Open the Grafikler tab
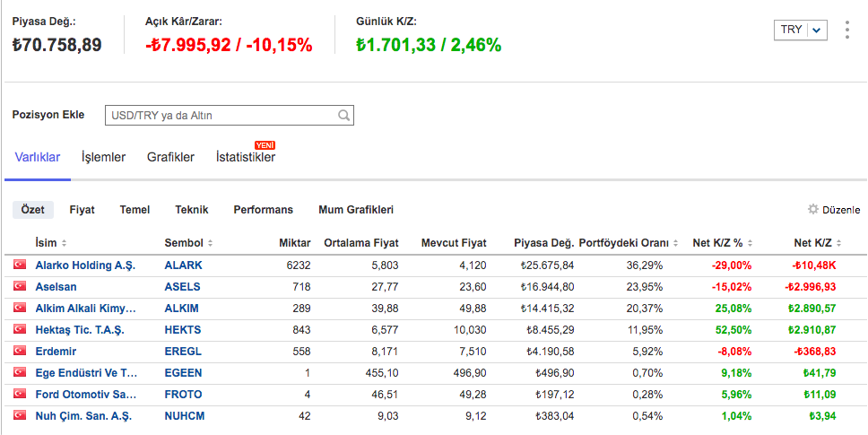The height and width of the screenshot is (435, 868). click(x=170, y=157)
